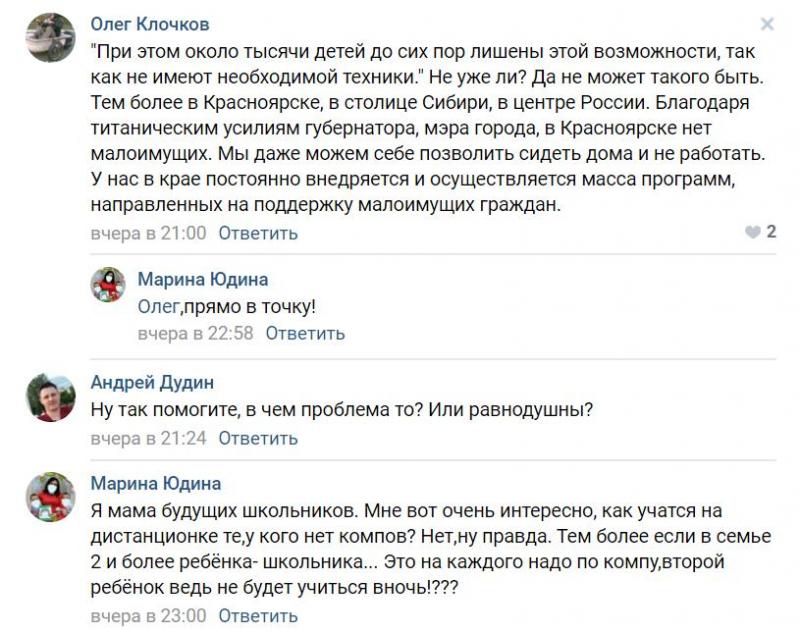Viewport: 800px width, 633px height.
Task: Dismiss Oleg Klochkov's comment with X icon
Action: tap(767, 24)
